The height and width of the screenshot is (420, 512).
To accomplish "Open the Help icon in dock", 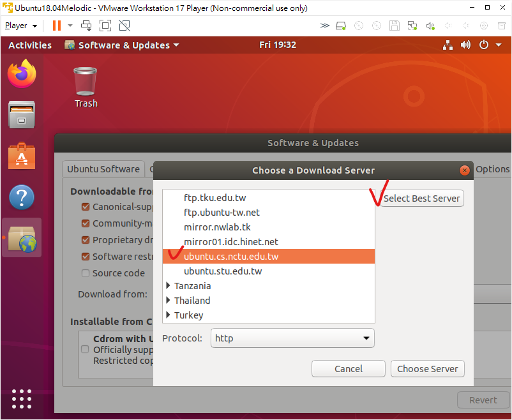I will (22, 197).
